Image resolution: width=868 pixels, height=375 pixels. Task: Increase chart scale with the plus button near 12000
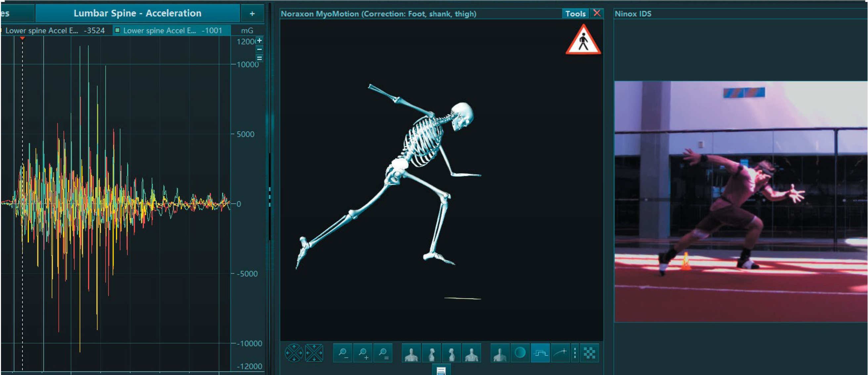pyautogui.click(x=259, y=40)
